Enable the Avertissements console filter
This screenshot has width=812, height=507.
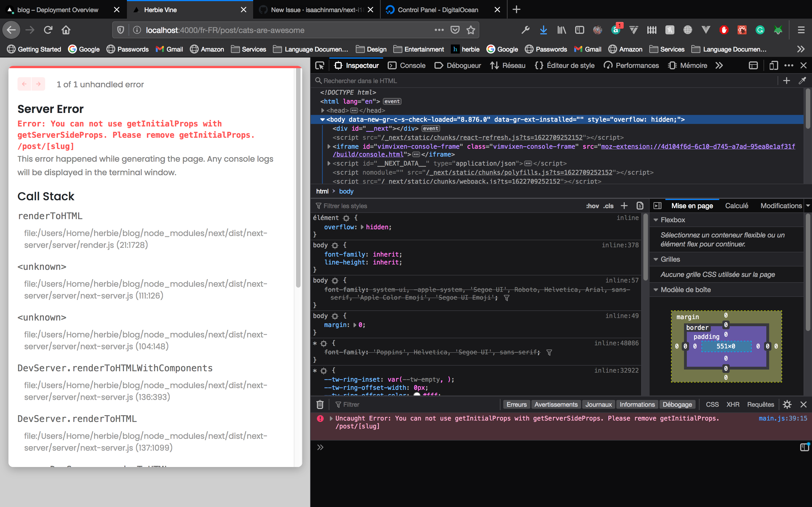pos(556,404)
